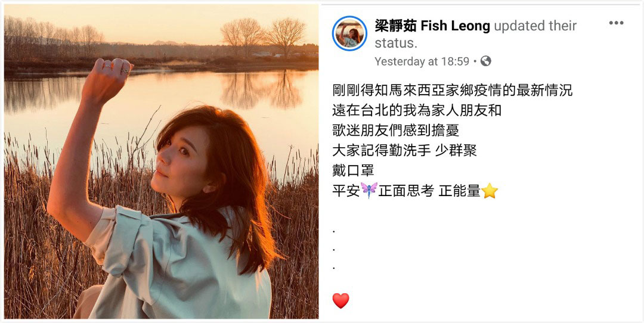This screenshot has height=323, width=644.
Task: Click the purple dragonfly emoji
Action: [369, 191]
